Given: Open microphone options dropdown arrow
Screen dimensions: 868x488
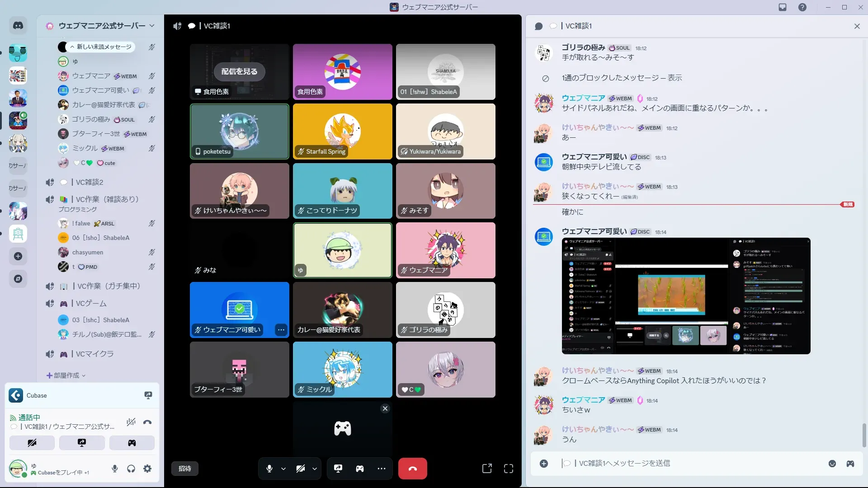Looking at the screenshot, I should (x=283, y=469).
